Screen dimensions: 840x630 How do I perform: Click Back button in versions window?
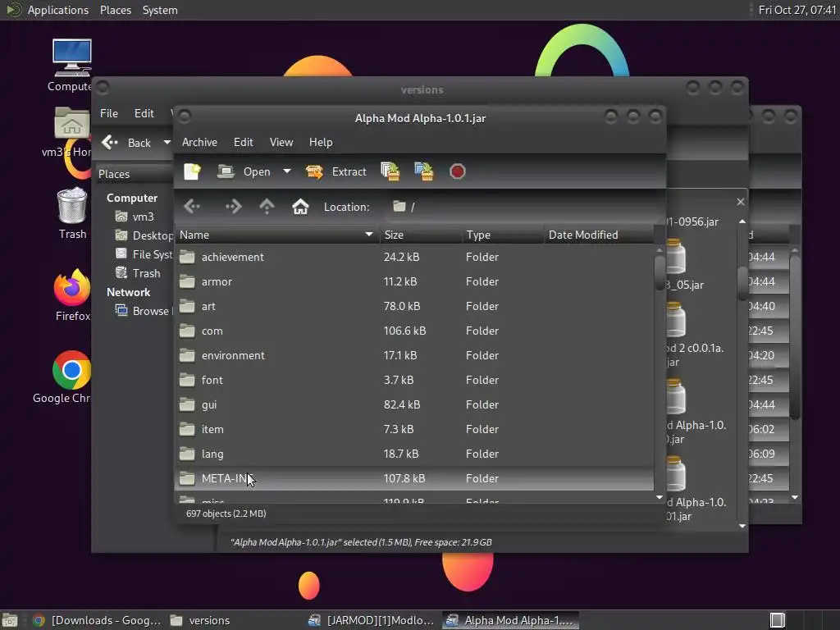click(127, 143)
